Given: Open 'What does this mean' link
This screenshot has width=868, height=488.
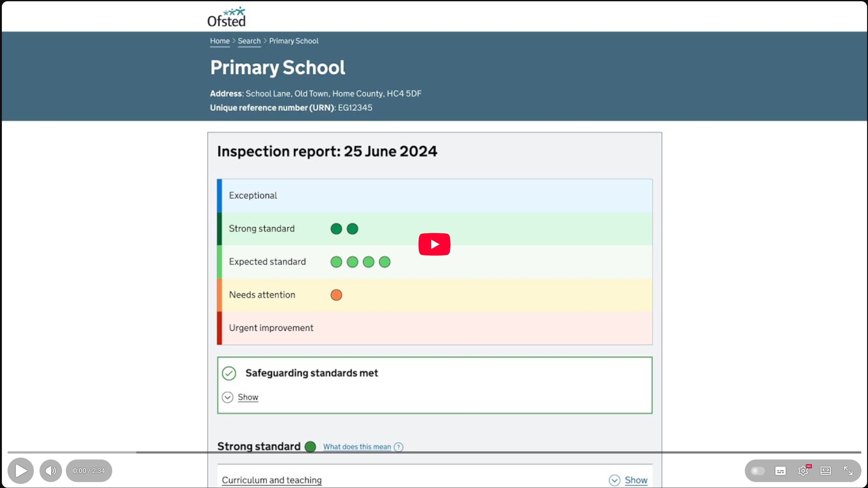Looking at the screenshot, I should click(x=357, y=447).
